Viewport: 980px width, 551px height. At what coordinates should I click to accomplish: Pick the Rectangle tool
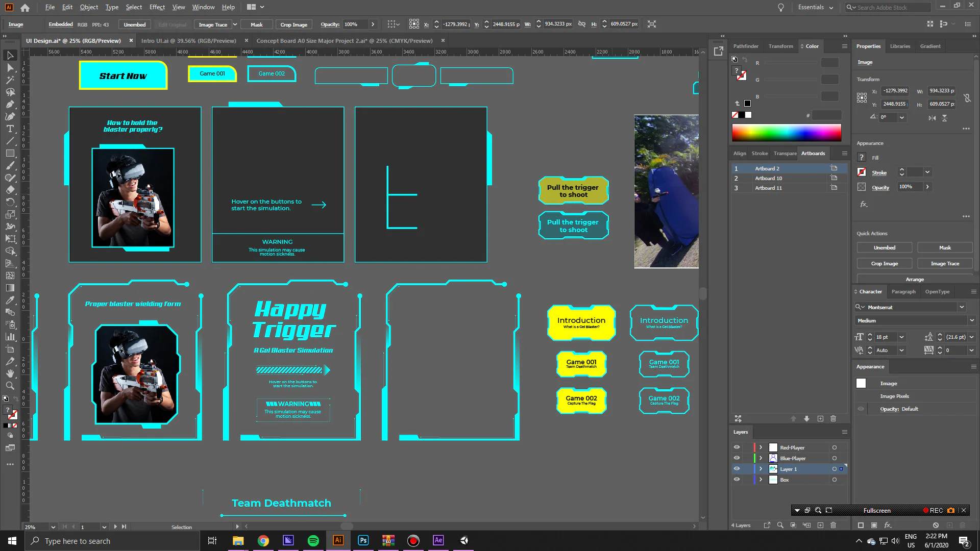(10, 153)
